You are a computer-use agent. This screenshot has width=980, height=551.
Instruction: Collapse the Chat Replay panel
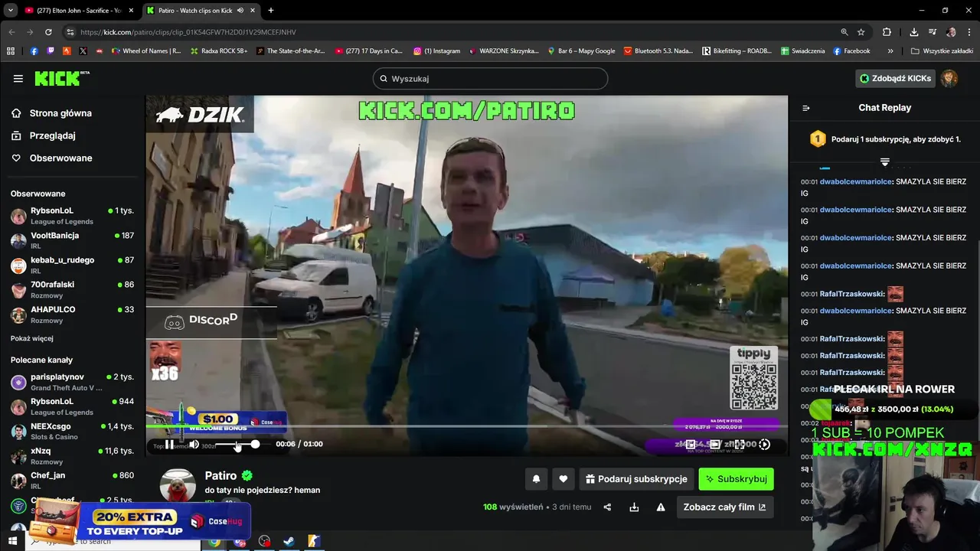click(806, 108)
